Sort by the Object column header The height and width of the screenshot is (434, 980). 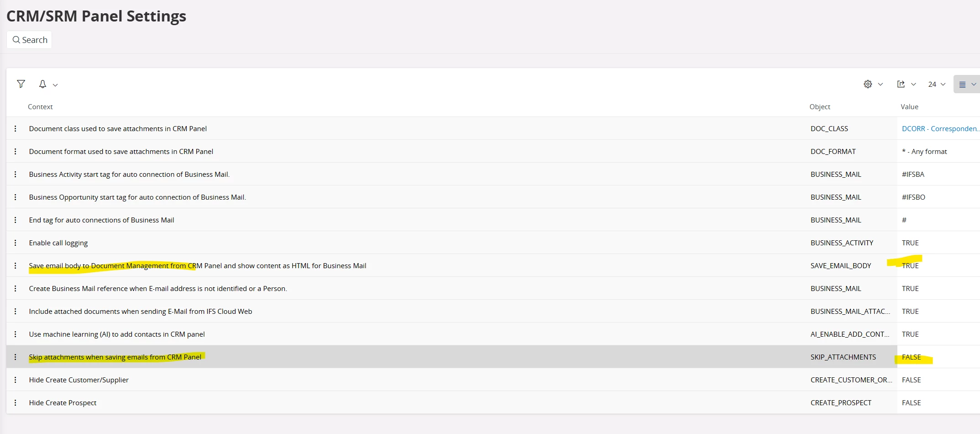(820, 106)
